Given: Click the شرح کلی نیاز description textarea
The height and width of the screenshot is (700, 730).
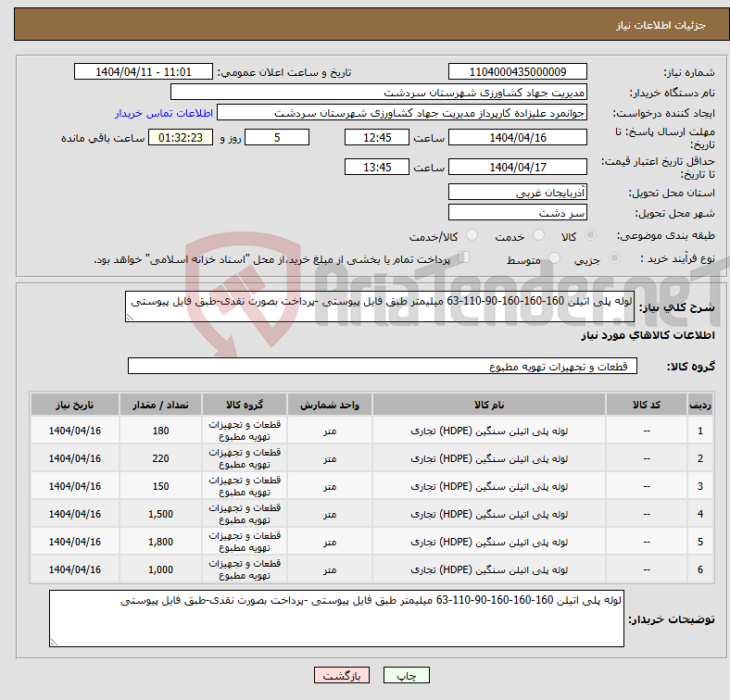Looking at the screenshot, I should [x=380, y=306].
